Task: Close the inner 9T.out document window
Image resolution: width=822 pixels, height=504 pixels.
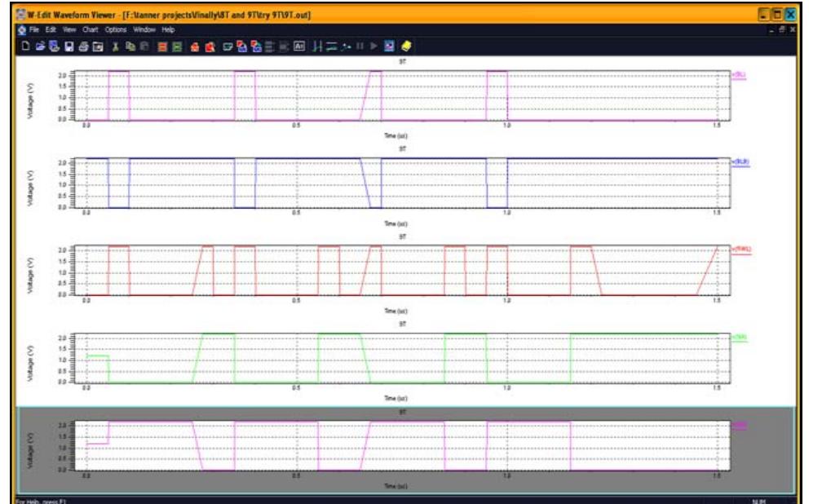Action: [x=793, y=30]
